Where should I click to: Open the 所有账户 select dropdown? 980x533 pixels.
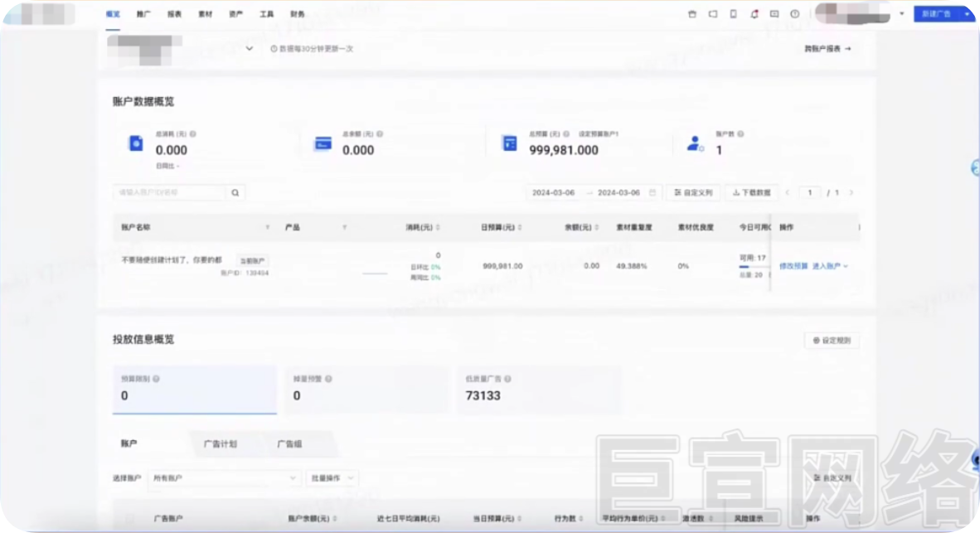[x=224, y=478]
